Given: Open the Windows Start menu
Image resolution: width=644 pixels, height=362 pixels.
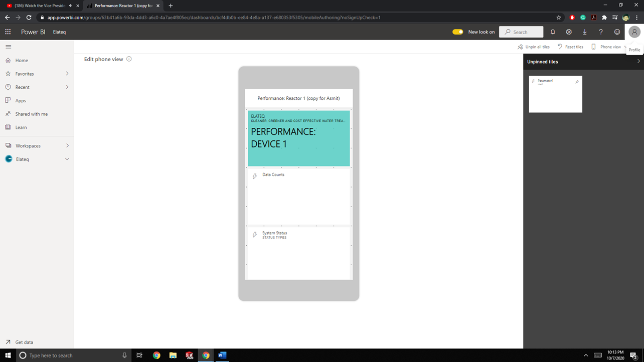Looking at the screenshot, I should click(x=8, y=355).
